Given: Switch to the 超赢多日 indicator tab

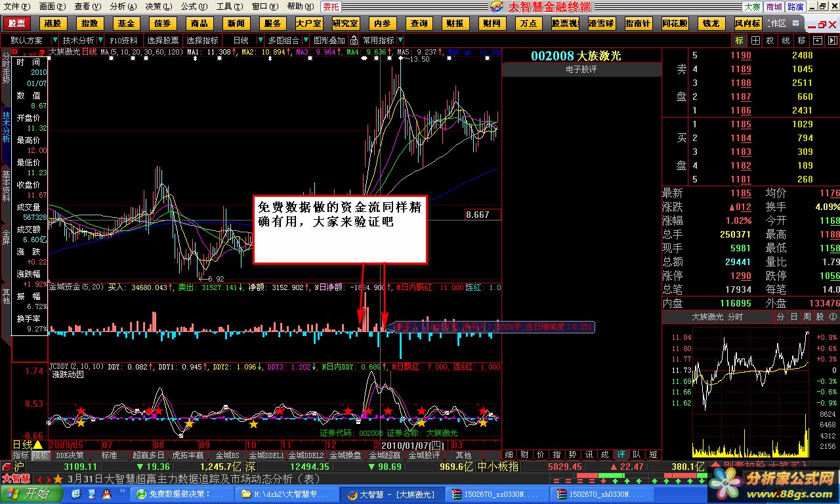Looking at the screenshot, I should click(x=149, y=455).
